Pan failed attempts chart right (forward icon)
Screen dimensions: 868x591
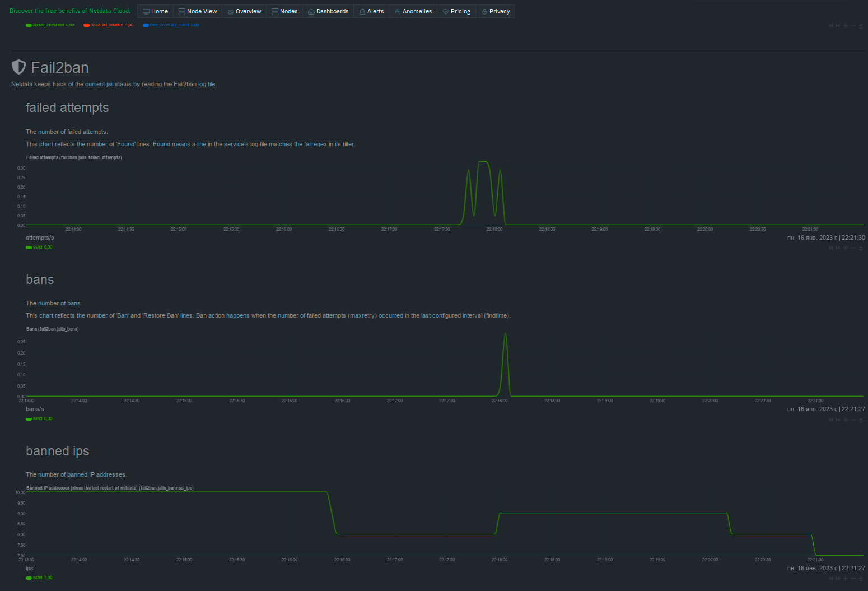[838, 248]
